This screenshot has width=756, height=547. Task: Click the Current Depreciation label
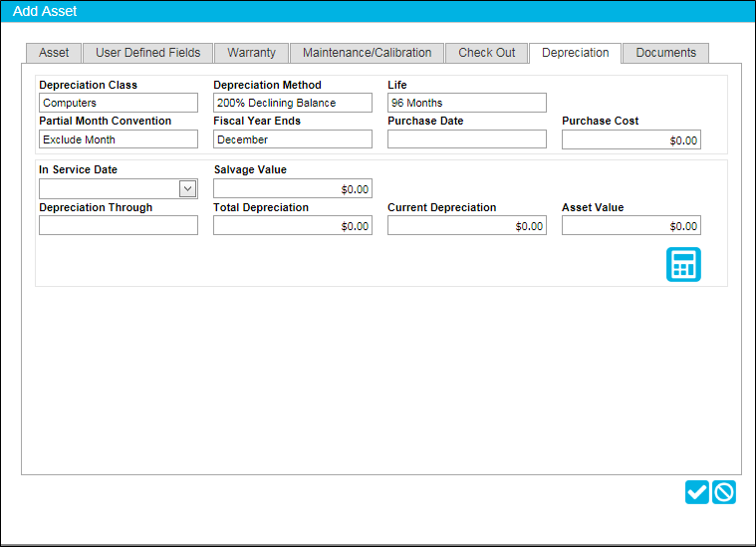[441, 207]
